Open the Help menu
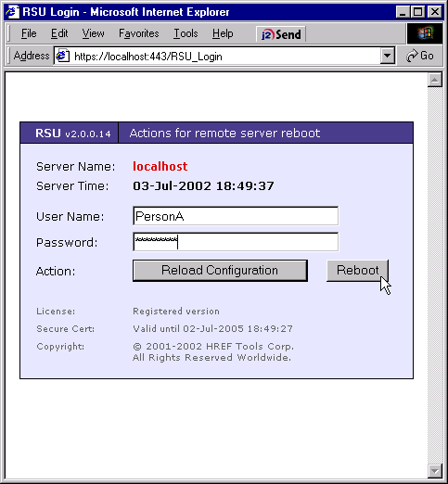The height and width of the screenshot is (484, 448). (x=223, y=33)
